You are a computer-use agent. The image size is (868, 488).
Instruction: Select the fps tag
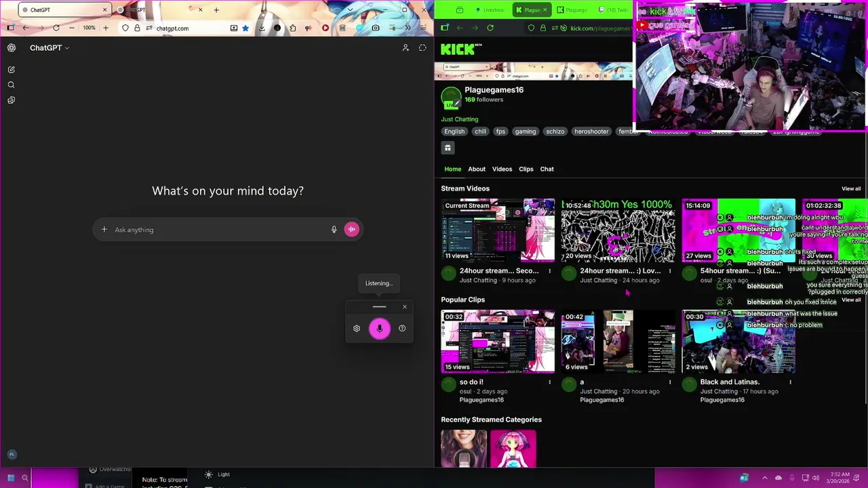tap(500, 131)
